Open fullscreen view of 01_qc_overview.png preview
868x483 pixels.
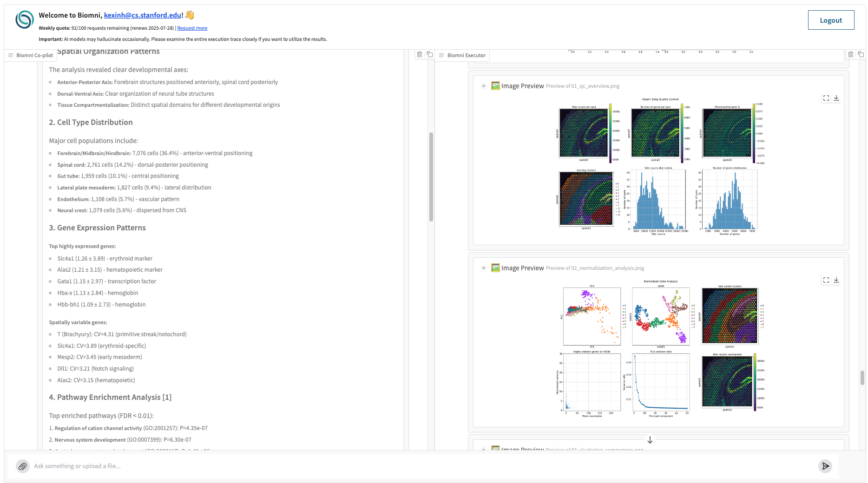pyautogui.click(x=826, y=98)
